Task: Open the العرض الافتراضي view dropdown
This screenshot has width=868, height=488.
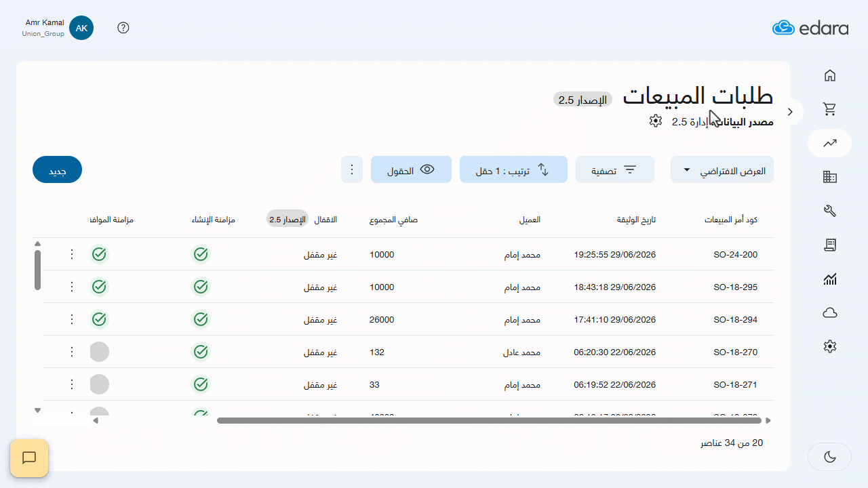Action: click(x=722, y=169)
